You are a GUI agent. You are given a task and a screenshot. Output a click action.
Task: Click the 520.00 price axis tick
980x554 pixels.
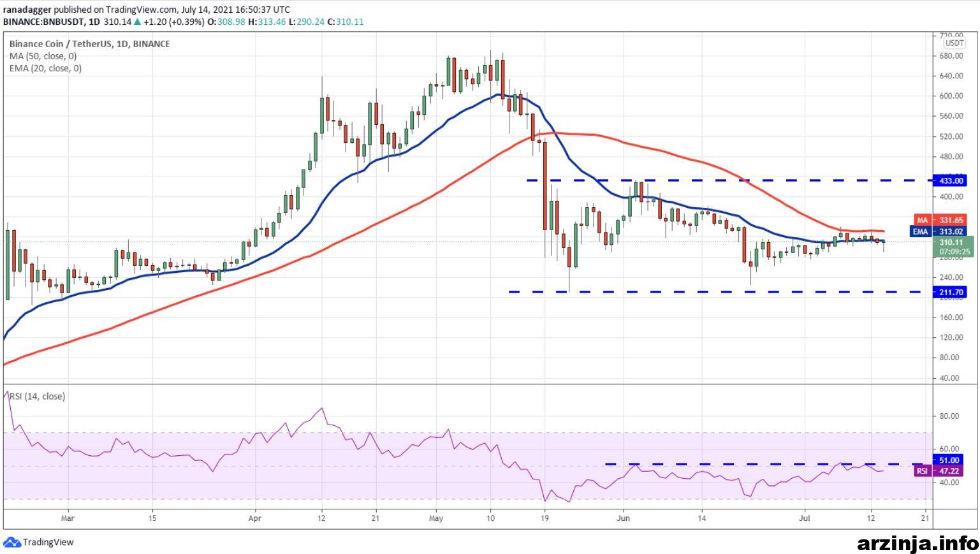click(950, 136)
